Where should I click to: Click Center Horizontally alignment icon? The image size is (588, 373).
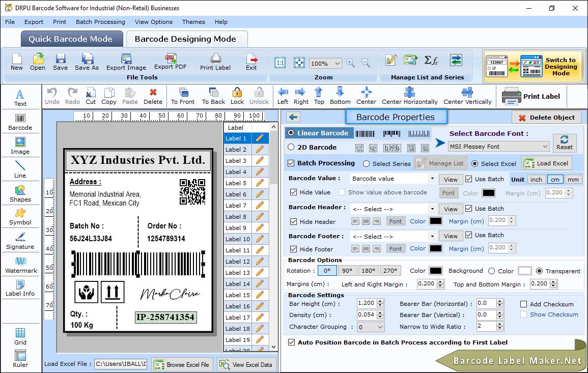pos(409,96)
